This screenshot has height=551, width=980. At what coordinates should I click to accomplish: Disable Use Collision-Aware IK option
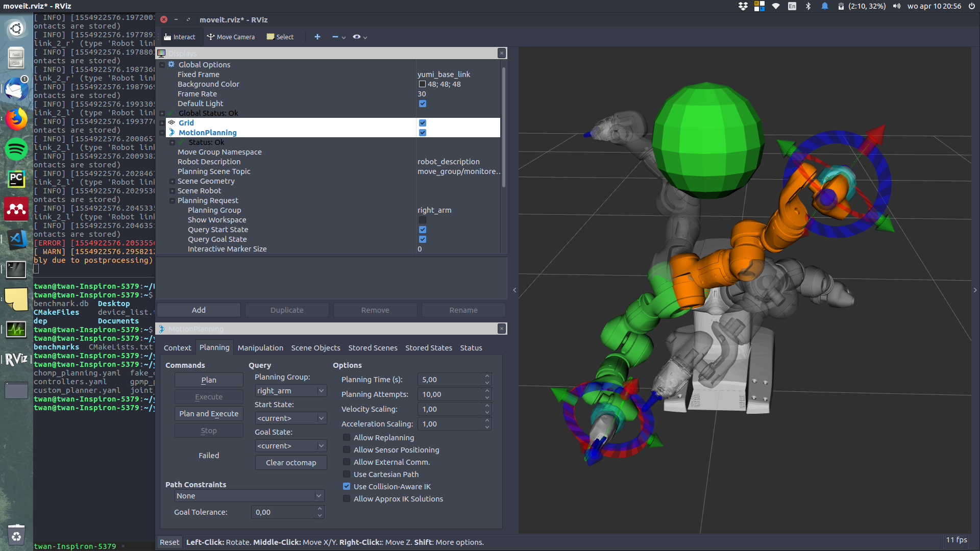(347, 487)
